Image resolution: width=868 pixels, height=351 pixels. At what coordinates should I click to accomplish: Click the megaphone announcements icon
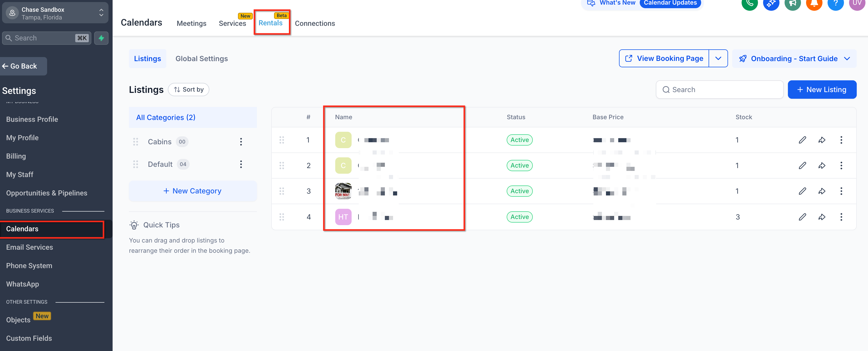793,3
